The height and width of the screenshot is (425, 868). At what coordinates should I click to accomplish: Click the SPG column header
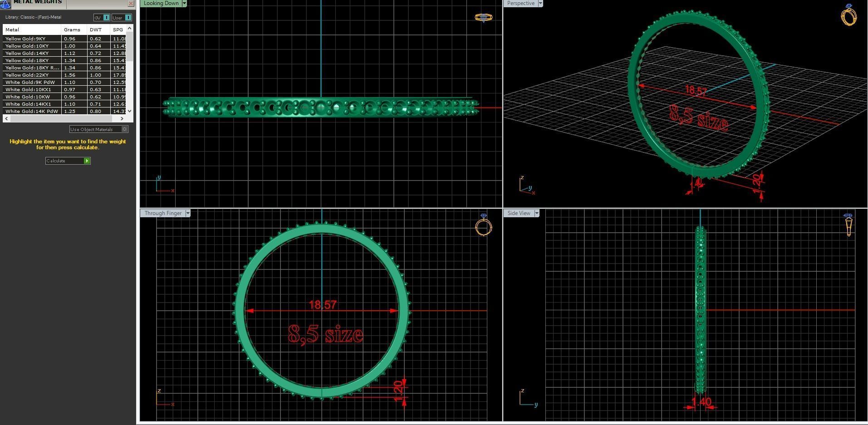tap(118, 29)
